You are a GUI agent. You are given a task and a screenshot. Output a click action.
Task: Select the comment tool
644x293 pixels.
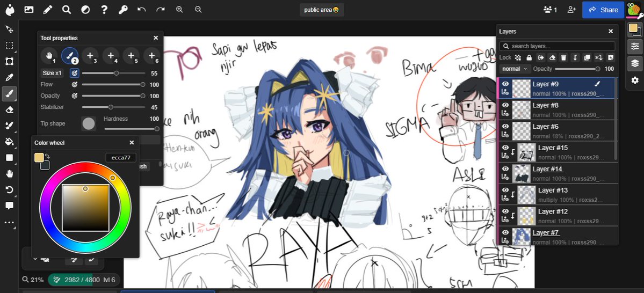pyautogui.click(x=10, y=206)
